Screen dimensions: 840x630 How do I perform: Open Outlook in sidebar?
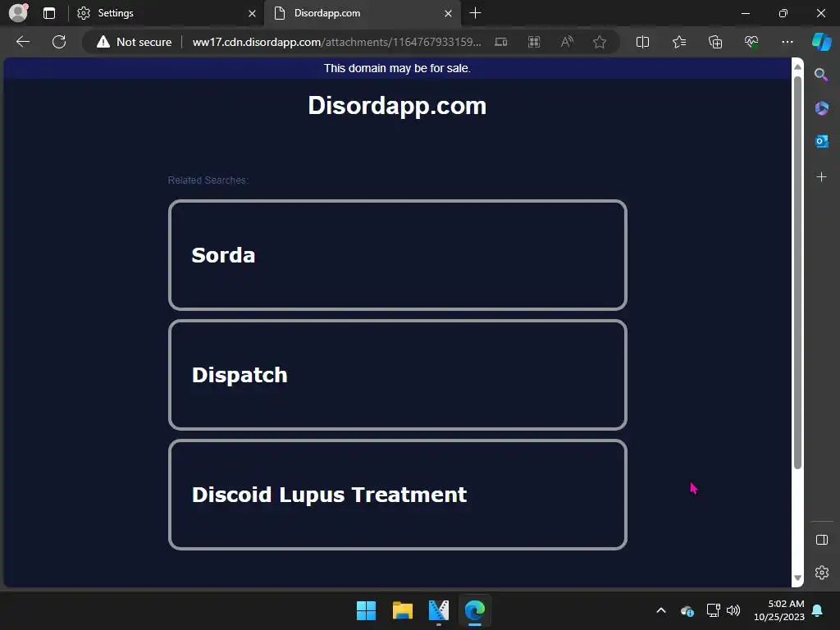(x=821, y=141)
